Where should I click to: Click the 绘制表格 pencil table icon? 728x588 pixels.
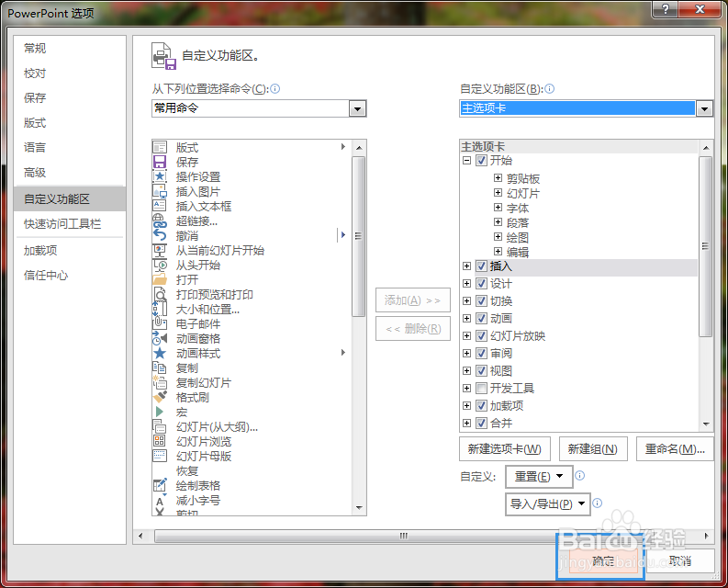pyautogui.click(x=160, y=485)
